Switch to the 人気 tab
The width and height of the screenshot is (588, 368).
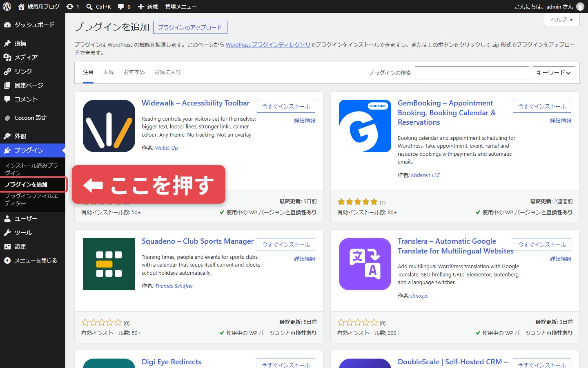click(108, 72)
